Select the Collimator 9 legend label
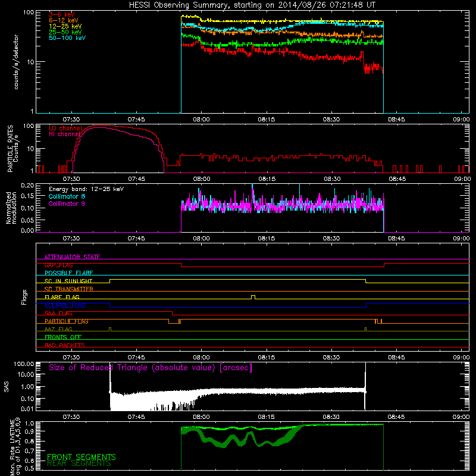 67,203
